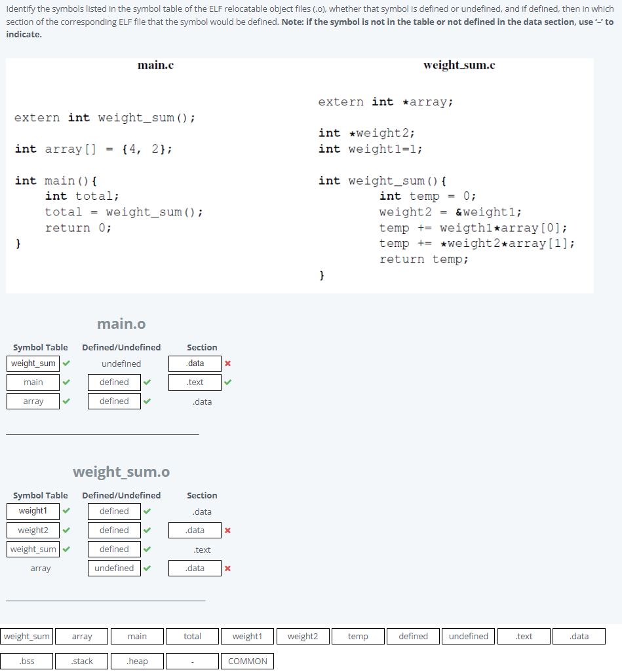The image size is (622, 672).
Task: Click the 'weight_sum.o' table title
Action: [121, 472]
